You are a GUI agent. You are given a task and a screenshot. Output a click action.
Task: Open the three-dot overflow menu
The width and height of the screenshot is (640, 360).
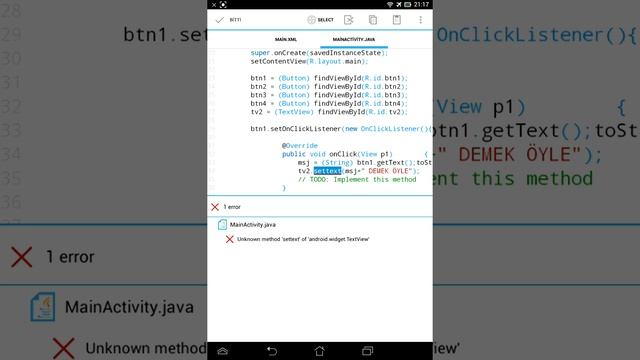pyautogui.click(x=420, y=20)
